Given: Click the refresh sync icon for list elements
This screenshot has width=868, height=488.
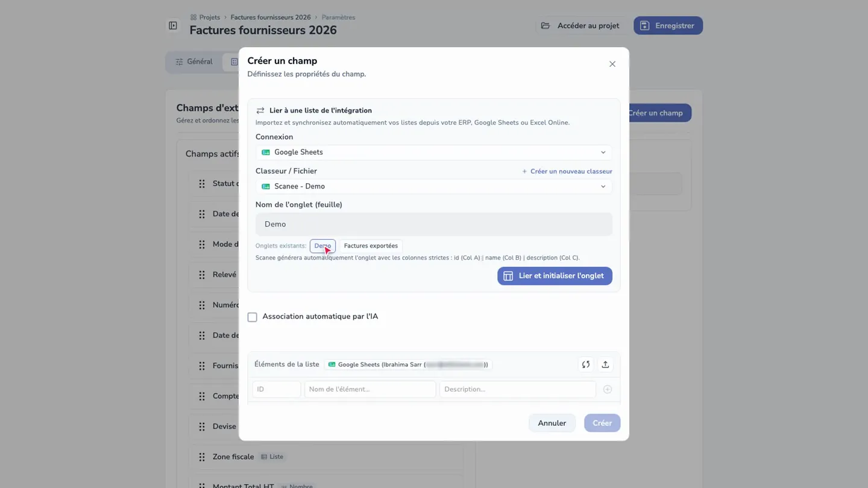Looking at the screenshot, I should pos(585,364).
